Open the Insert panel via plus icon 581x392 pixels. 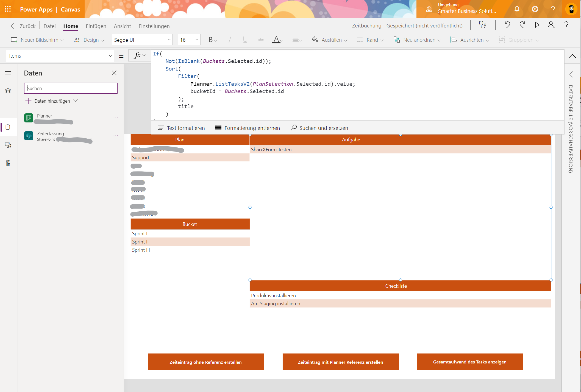coord(8,109)
